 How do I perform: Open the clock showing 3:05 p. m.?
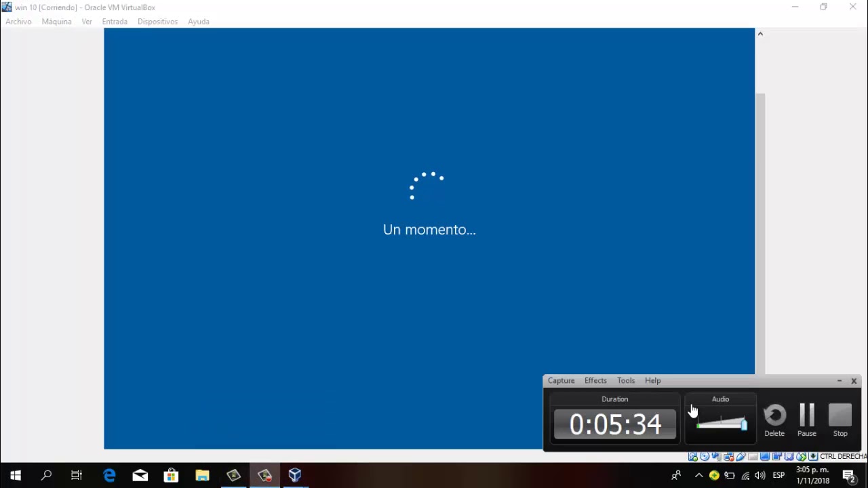812,475
